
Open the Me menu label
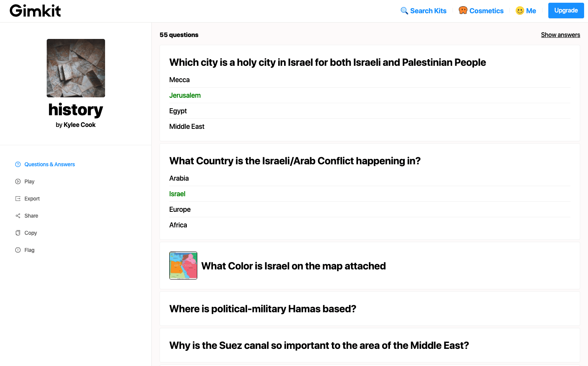point(531,11)
